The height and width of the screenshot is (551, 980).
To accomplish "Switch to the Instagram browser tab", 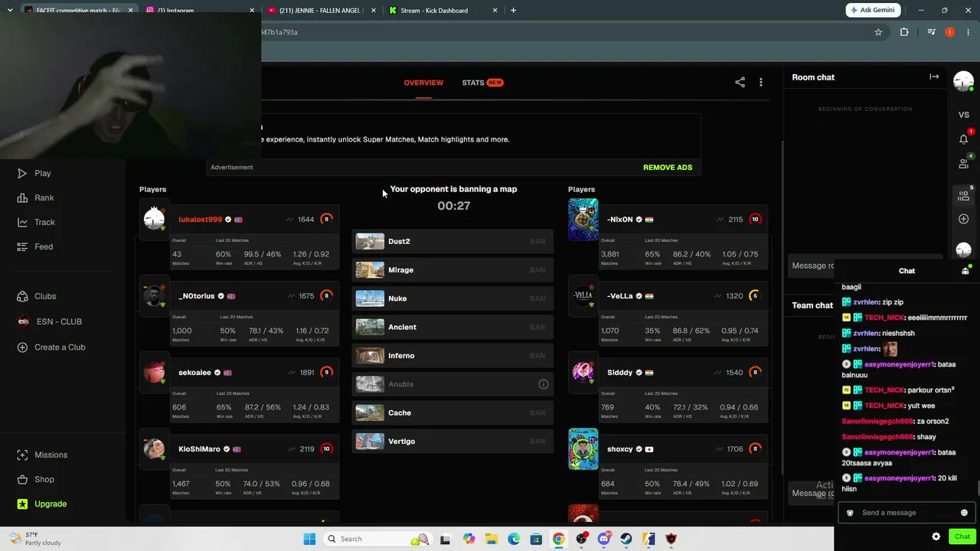I will tap(200, 11).
